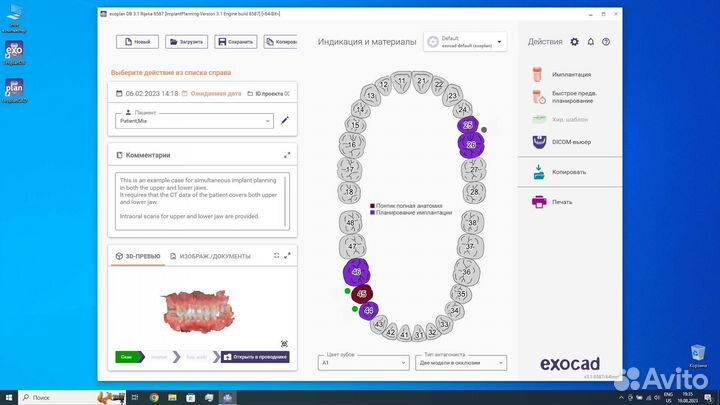Open the DICOM-вьюер action
Image resolution: width=720 pixels, height=405 pixels.
[569, 142]
